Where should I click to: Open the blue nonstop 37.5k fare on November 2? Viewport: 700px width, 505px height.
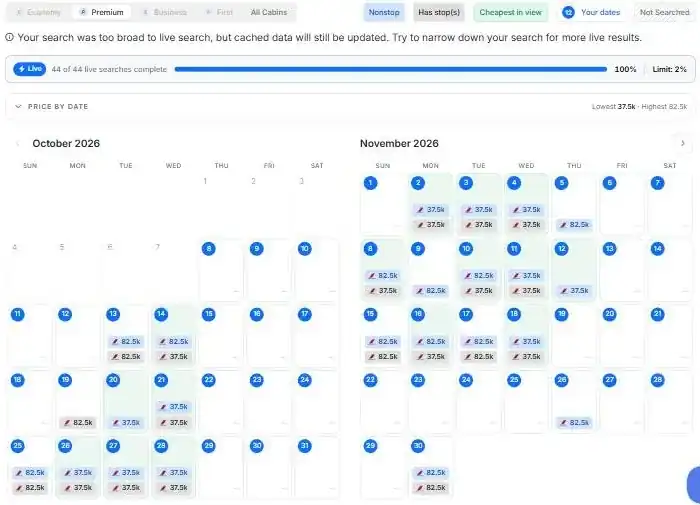pyautogui.click(x=431, y=209)
